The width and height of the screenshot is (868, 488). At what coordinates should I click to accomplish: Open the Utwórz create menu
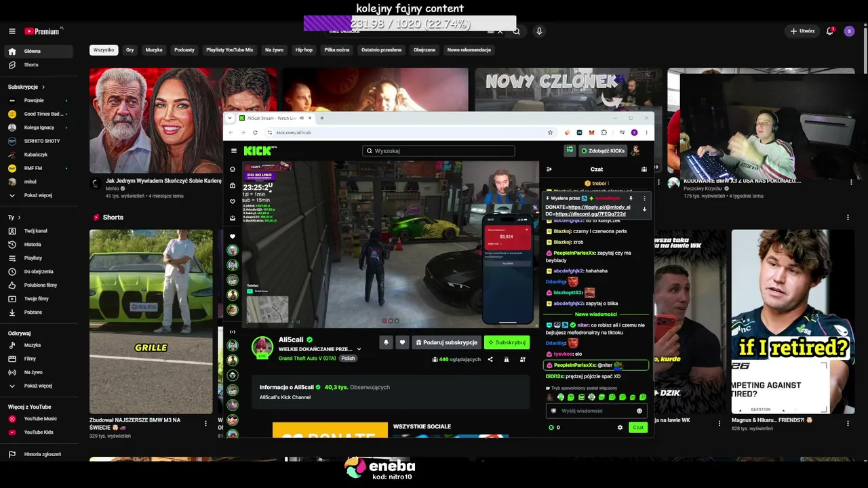[802, 31]
